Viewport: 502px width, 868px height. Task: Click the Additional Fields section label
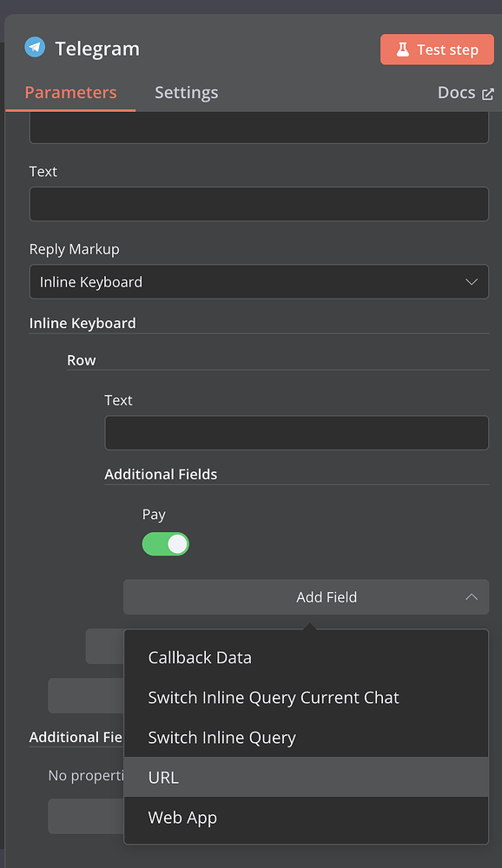(x=161, y=474)
